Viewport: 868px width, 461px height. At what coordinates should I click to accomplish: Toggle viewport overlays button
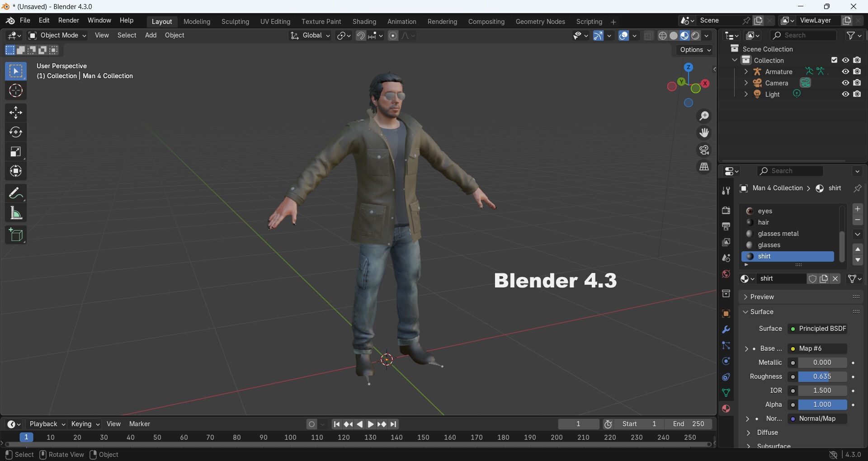(623, 36)
